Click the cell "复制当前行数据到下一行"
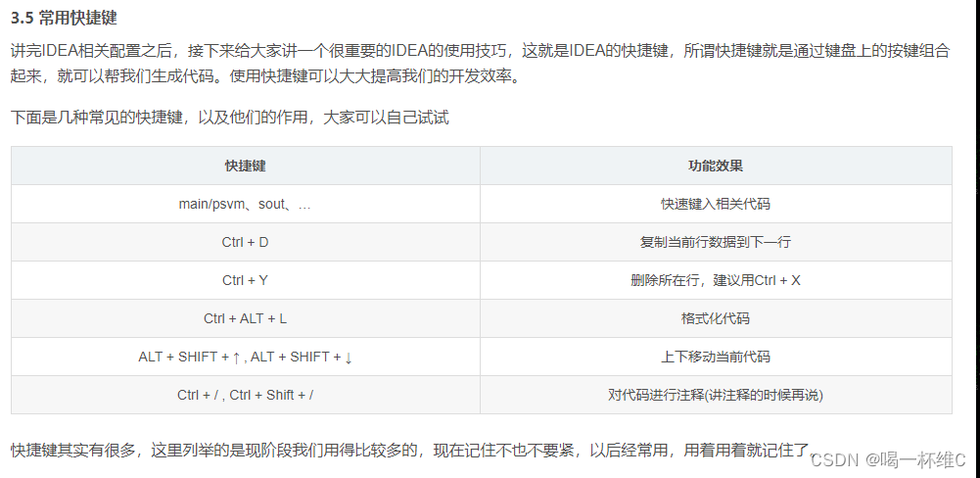Viewport: 980px width, 478px height. click(x=716, y=242)
